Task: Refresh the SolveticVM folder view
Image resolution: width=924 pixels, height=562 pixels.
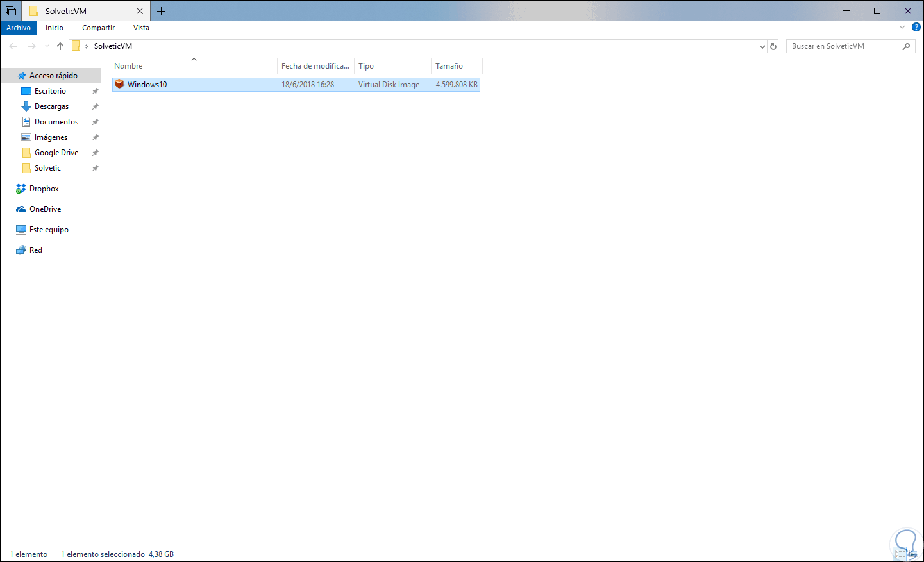Action: click(x=773, y=46)
